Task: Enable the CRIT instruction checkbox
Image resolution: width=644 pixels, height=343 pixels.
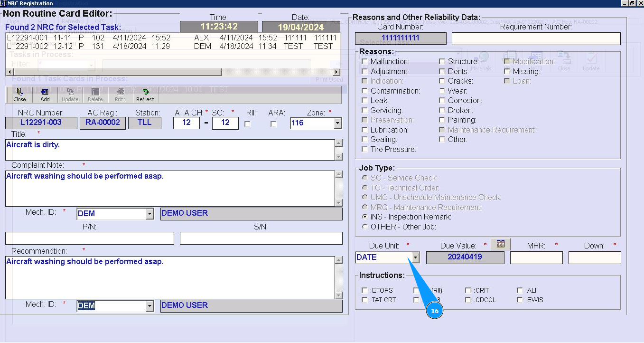Action: 468,290
